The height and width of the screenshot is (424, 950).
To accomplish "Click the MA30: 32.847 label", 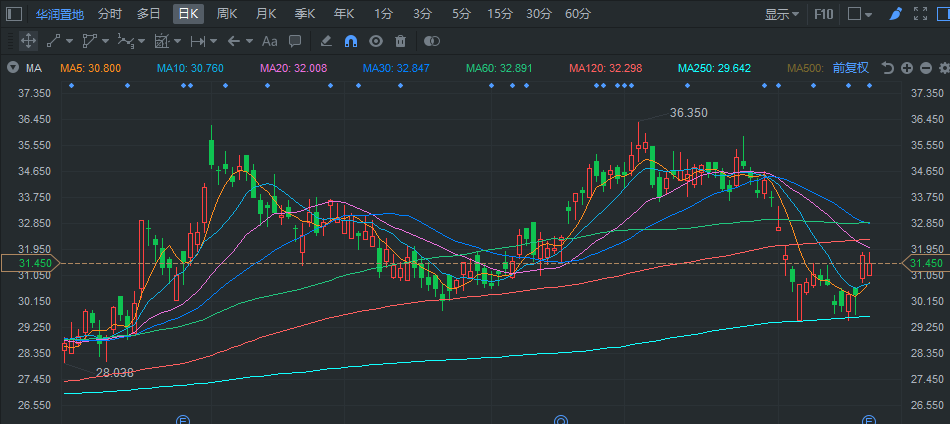I will 397,68.
